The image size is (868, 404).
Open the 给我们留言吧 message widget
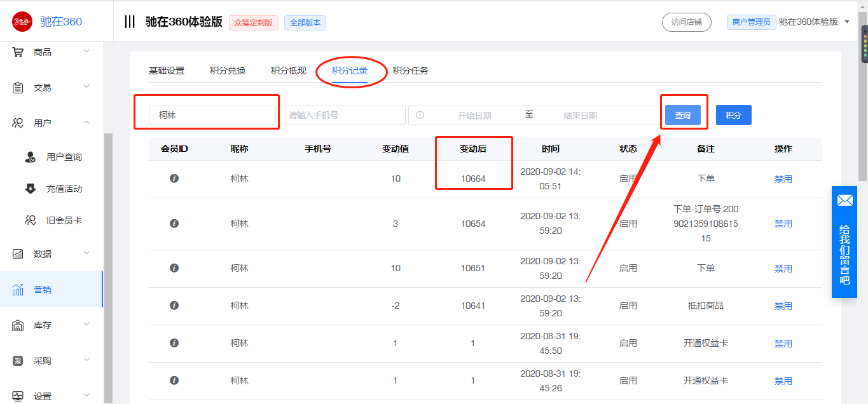click(x=844, y=242)
